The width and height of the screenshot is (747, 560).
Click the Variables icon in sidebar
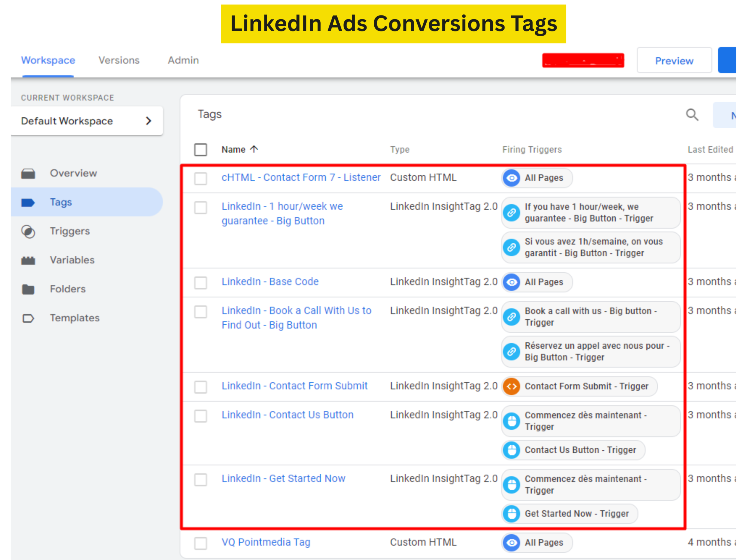(x=28, y=260)
